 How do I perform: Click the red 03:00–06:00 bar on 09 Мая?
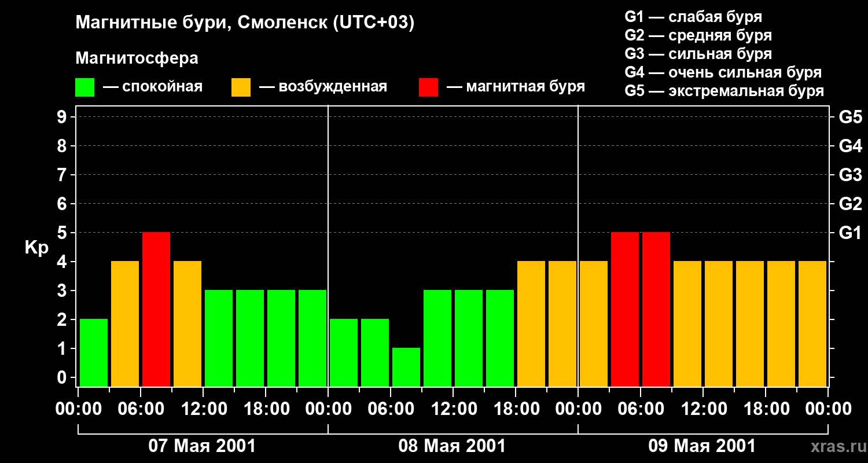click(x=625, y=309)
